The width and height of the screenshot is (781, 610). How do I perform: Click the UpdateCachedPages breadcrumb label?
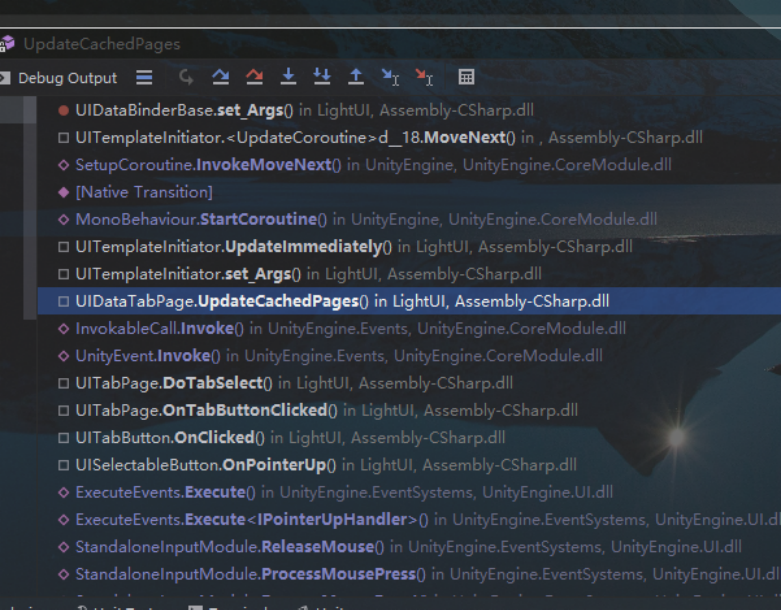102,44
